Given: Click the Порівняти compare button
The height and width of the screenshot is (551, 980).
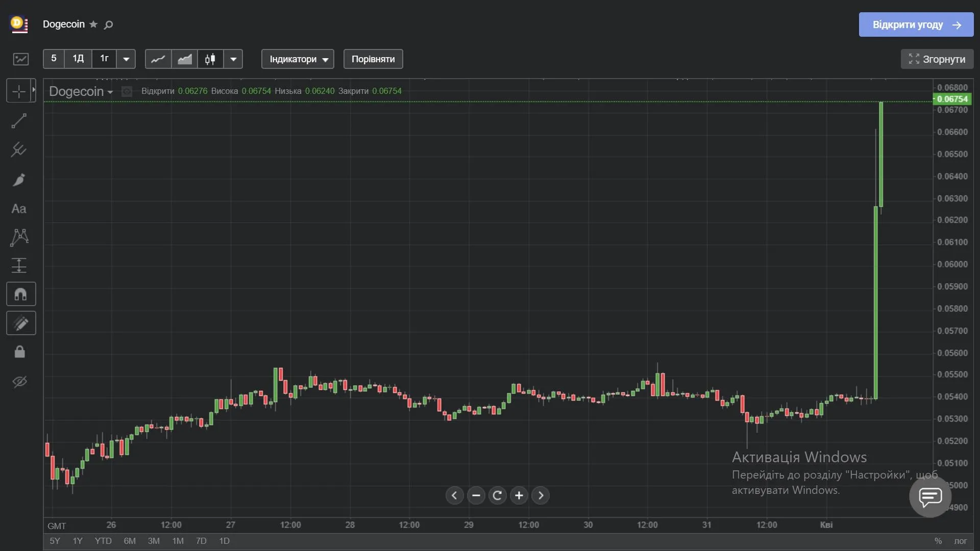Looking at the screenshot, I should coord(373,59).
